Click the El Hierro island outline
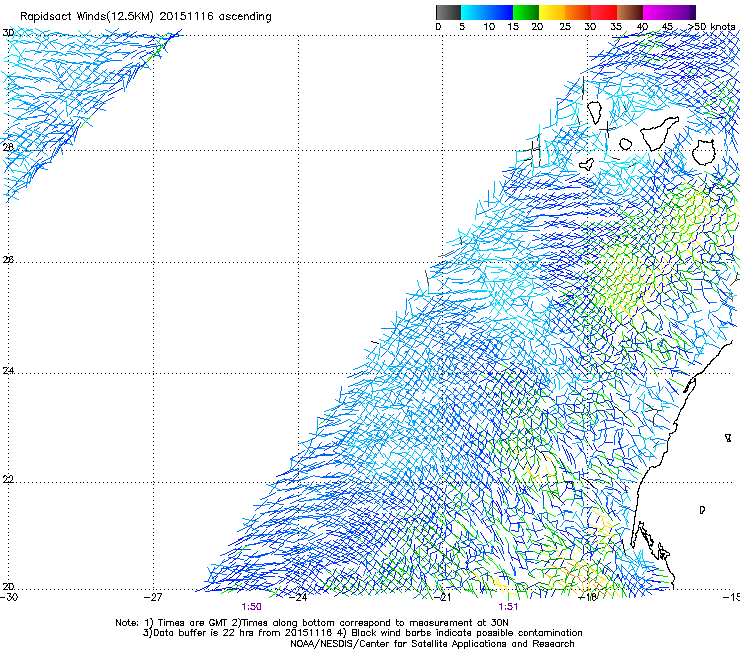The height and width of the screenshot is (650, 740). click(x=586, y=164)
